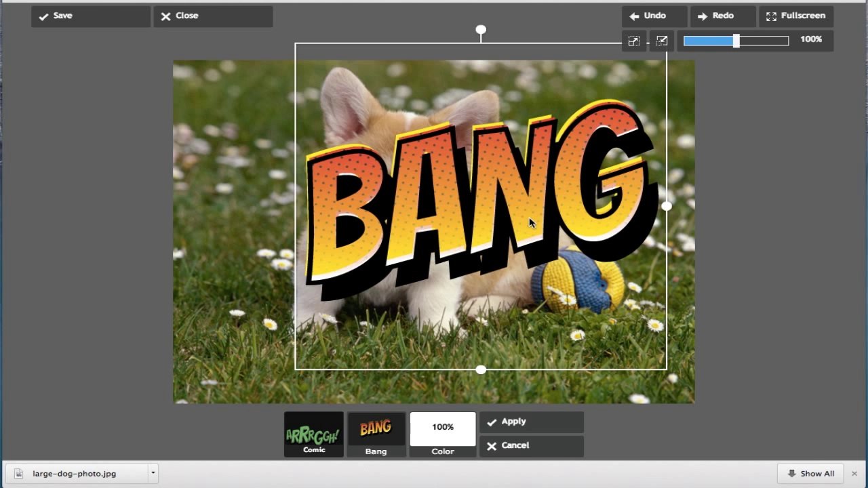Click the bottom resize handle of the sticker
The image size is (868, 488).
[481, 369]
